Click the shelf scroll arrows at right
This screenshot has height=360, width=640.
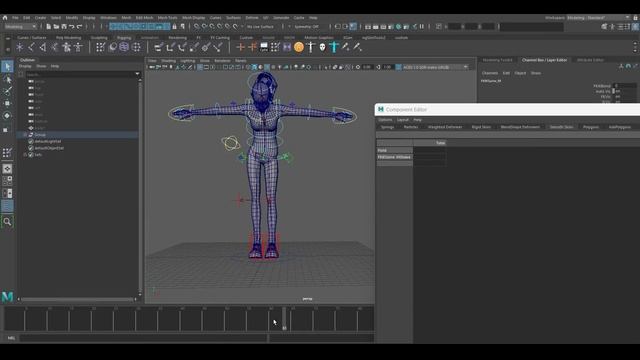pyautogui.click(x=635, y=47)
